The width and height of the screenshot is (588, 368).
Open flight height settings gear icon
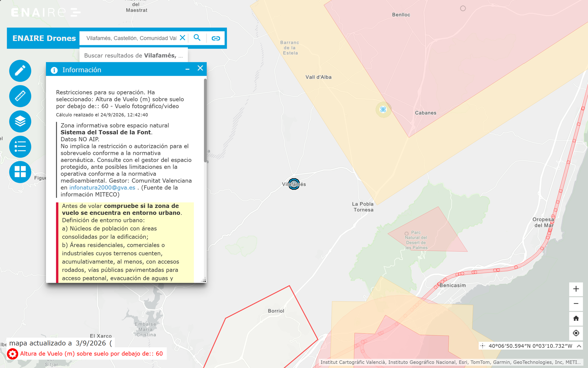(x=12, y=354)
